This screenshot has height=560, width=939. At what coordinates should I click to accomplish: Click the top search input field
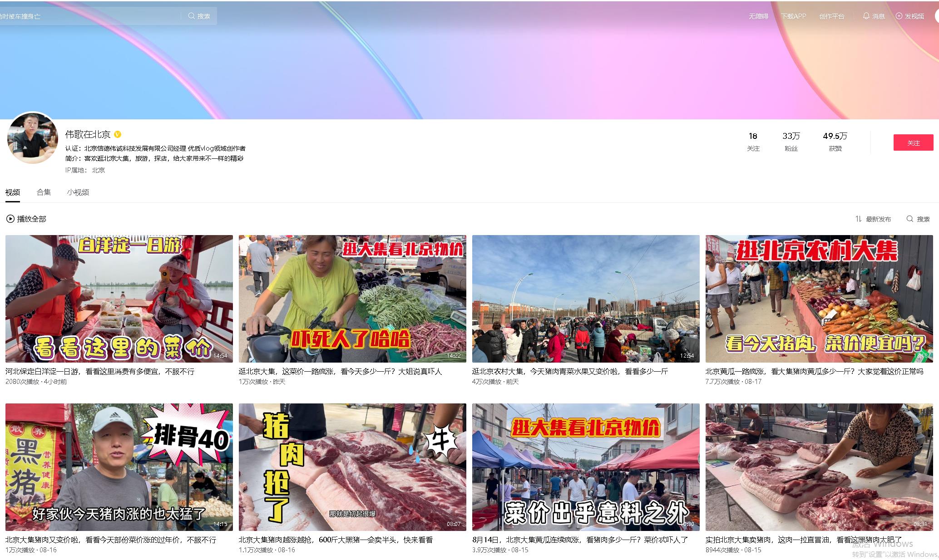coord(91,16)
